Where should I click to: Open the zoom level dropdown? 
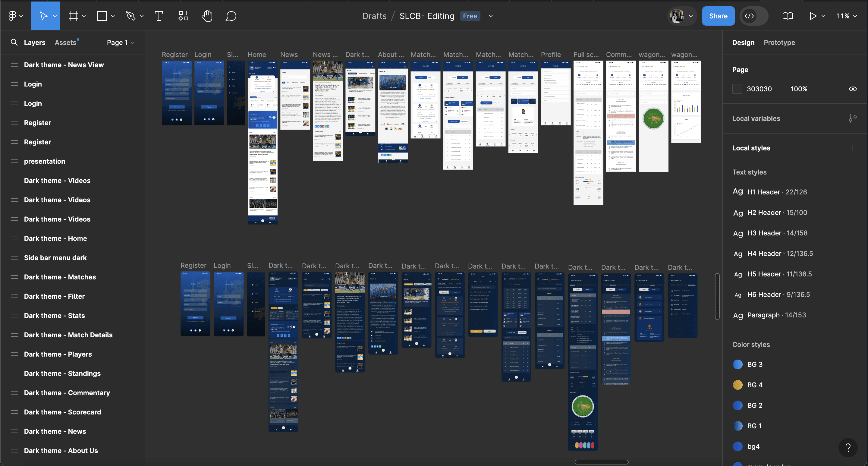tap(846, 16)
